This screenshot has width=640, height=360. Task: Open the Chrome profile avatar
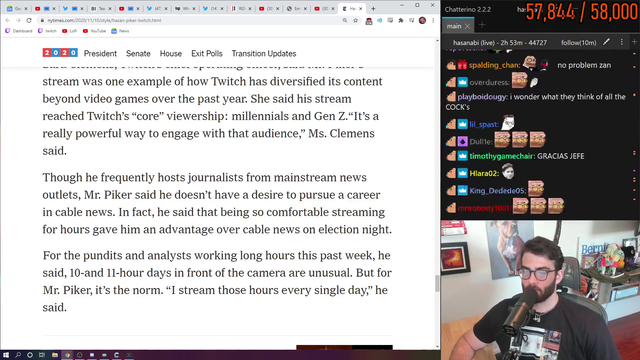click(422, 20)
